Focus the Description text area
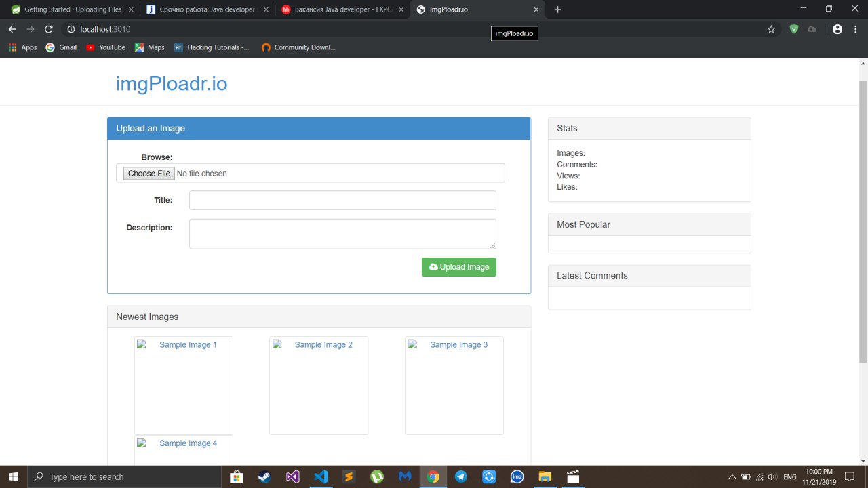Image resolution: width=868 pixels, height=488 pixels. [342, 234]
